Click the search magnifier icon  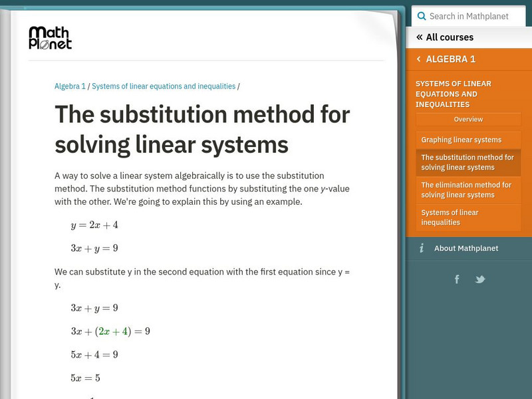click(422, 16)
